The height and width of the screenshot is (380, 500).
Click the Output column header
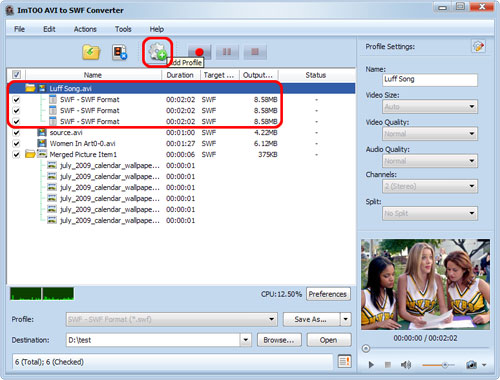pos(258,75)
